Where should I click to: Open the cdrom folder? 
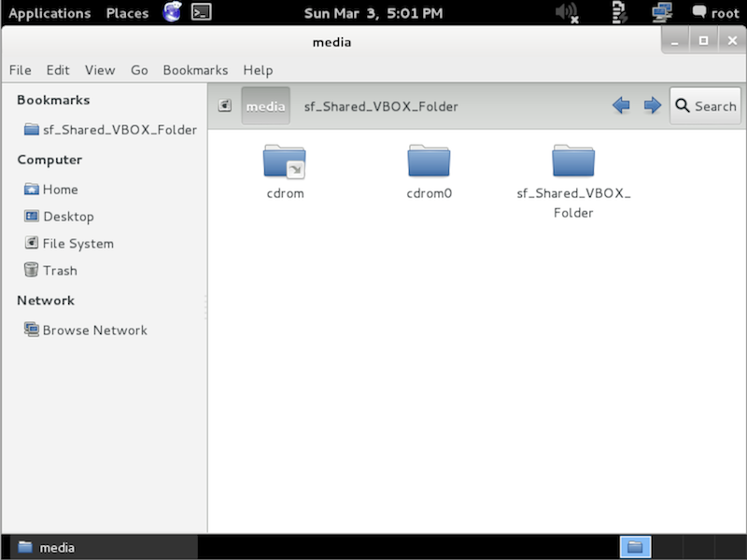[x=285, y=163]
